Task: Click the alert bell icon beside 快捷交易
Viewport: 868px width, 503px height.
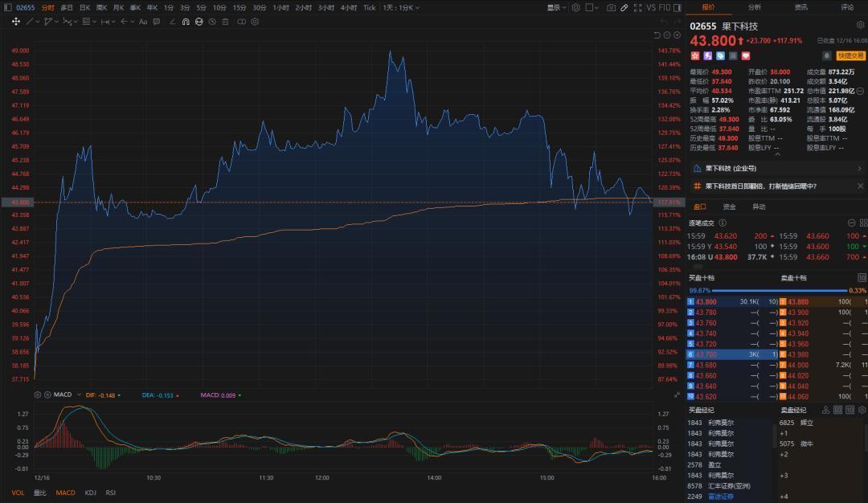Action: [825, 55]
